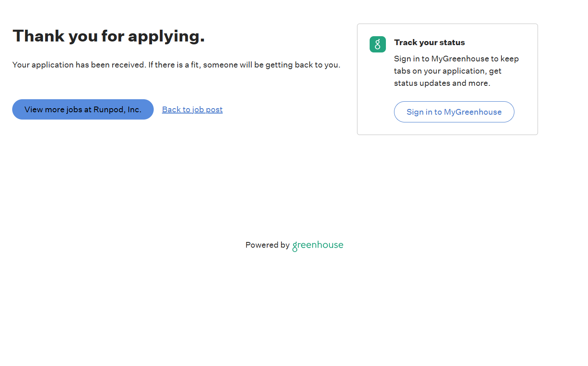Click 'Sign in to MyGreenhouse to keep' line
Screen dimensions: 588x366
(456, 59)
